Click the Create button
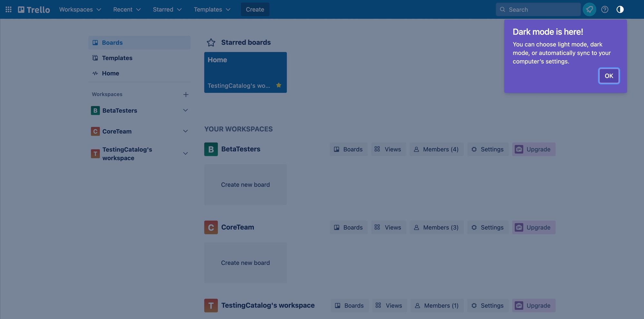Image resolution: width=644 pixels, height=319 pixels. pyautogui.click(x=255, y=9)
